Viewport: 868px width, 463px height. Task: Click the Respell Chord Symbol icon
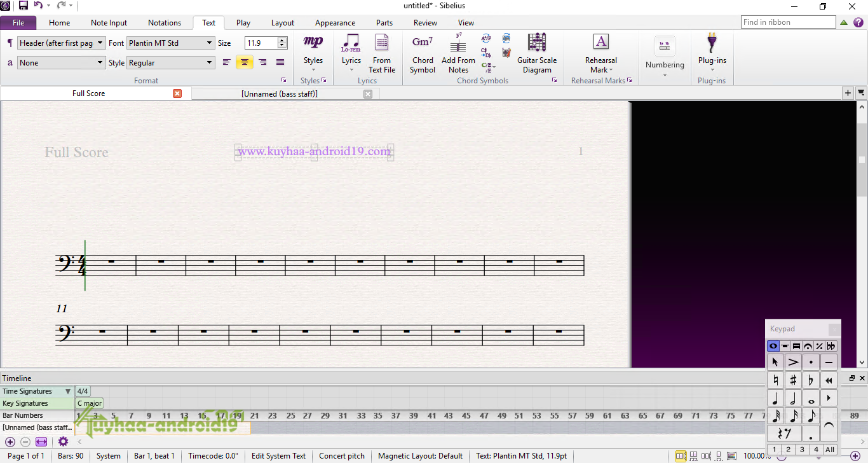click(486, 52)
